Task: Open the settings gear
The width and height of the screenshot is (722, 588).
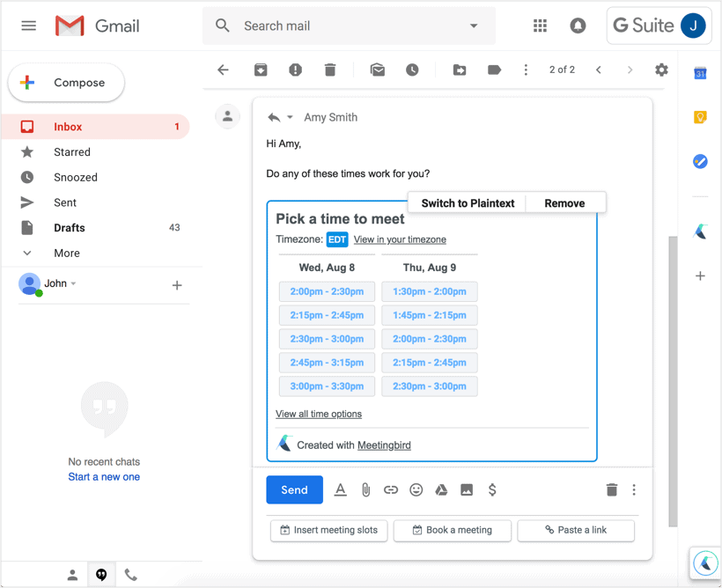Action: (x=661, y=70)
